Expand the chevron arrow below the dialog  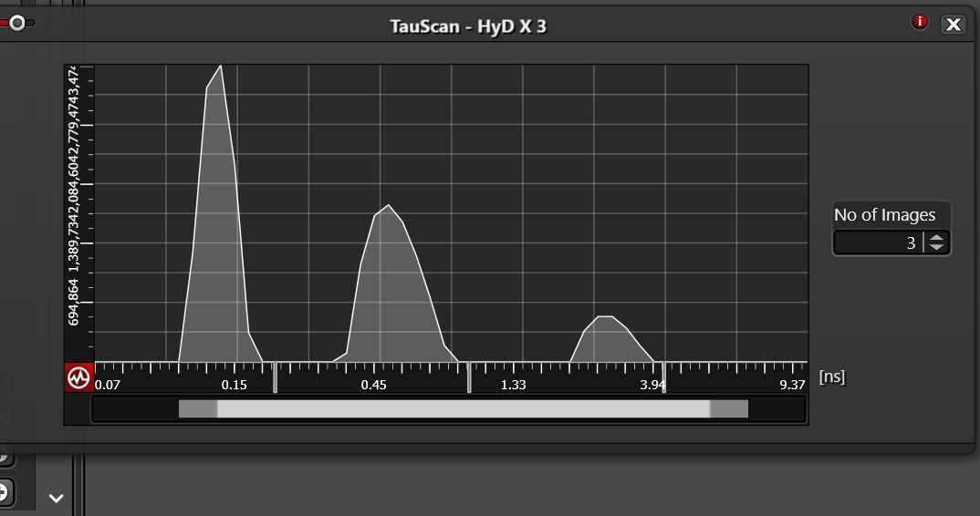click(x=56, y=499)
